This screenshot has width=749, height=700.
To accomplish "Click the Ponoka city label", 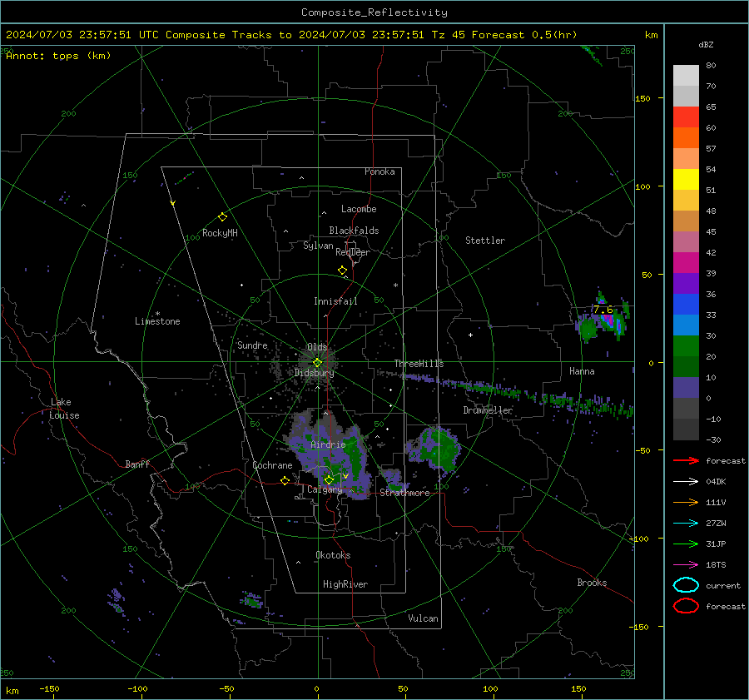I will (x=379, y=171).
